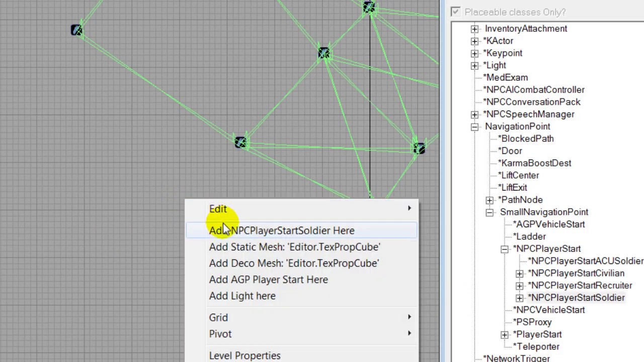Open the Edit submenu in context menu
This screenshot has width=644, height=362.
tap(302, 209)
